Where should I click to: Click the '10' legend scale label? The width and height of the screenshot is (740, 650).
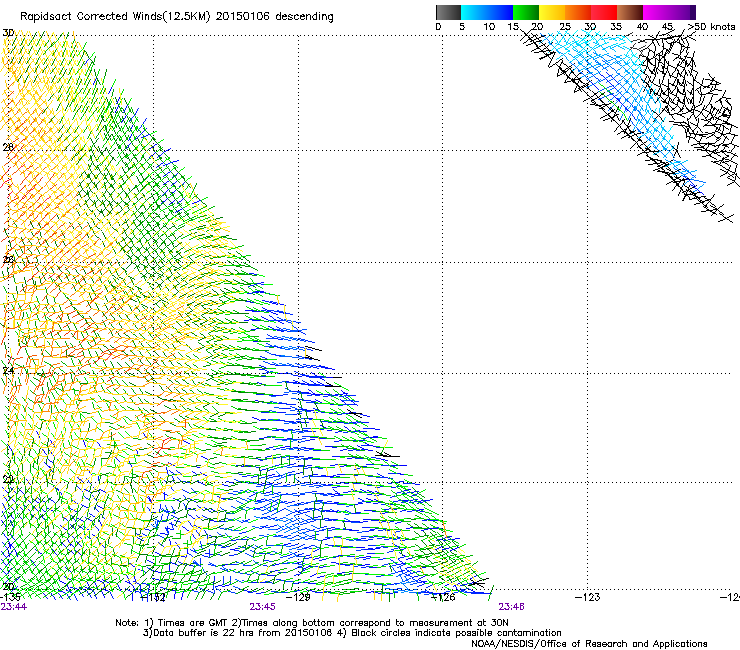[x=489, y=27]
